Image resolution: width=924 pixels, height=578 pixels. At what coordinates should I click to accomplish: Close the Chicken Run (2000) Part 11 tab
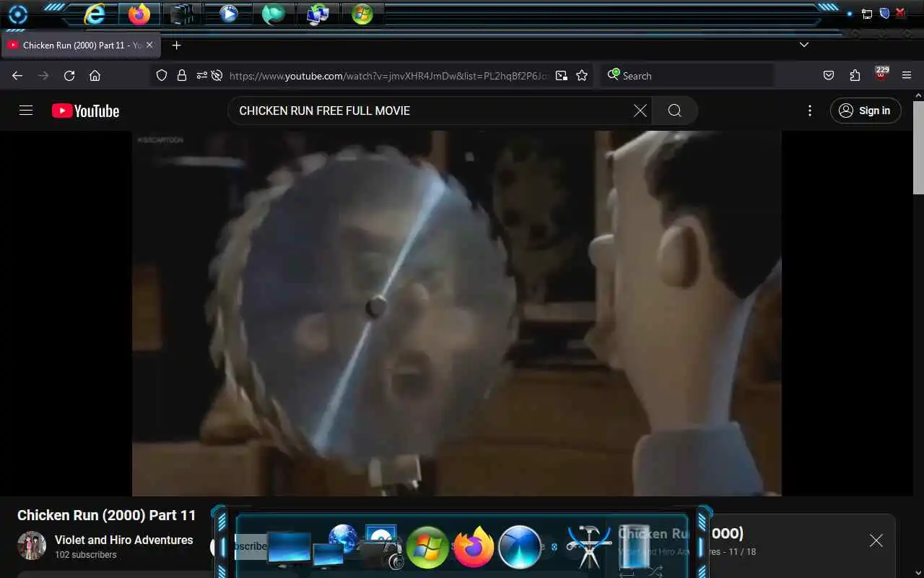click(149, 45)
